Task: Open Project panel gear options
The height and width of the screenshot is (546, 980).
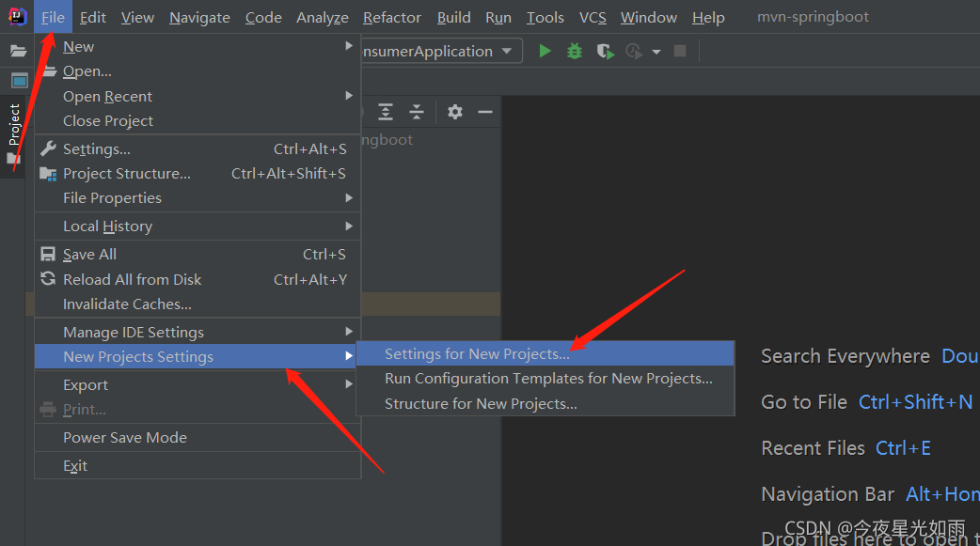Action: (455, 112)
